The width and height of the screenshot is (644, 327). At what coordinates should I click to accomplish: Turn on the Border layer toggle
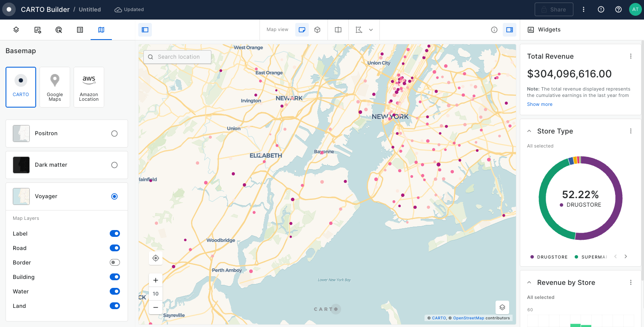[114, 262]
